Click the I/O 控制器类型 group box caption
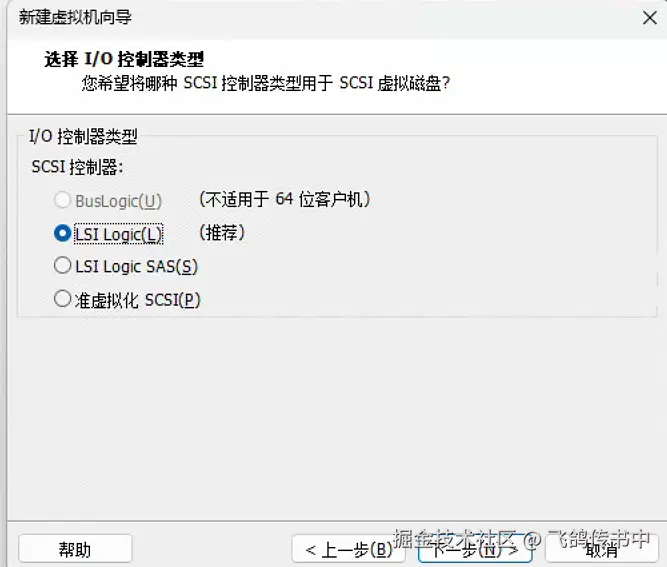This screenshot has width=667, height=567. 83,137
